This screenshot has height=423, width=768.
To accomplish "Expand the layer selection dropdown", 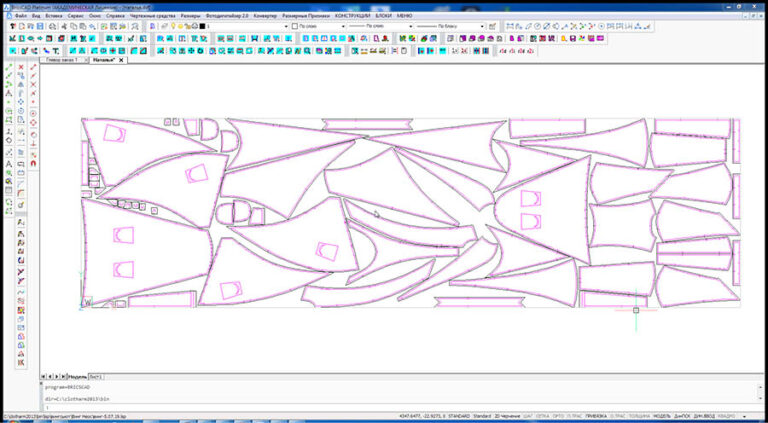I will point(287,26).
